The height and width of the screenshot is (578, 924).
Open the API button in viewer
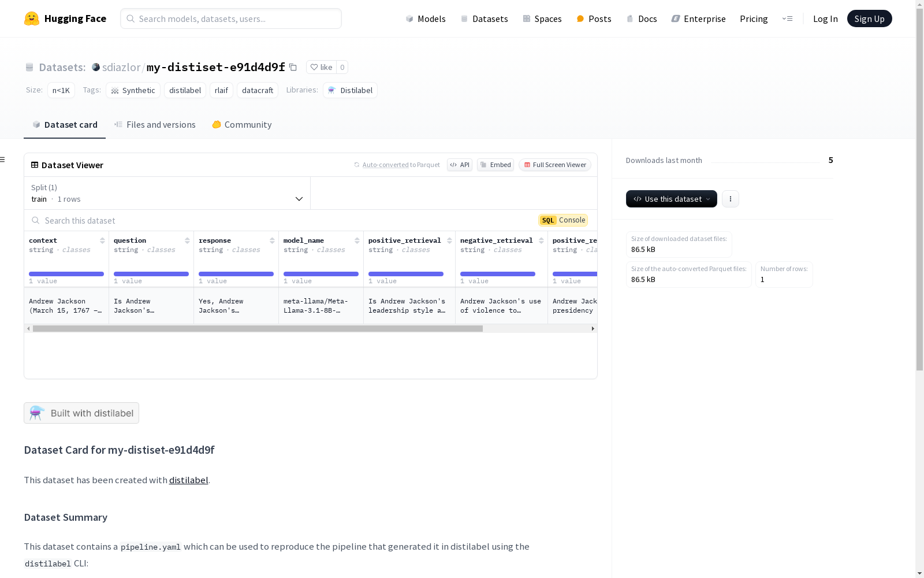click(460, 165)
